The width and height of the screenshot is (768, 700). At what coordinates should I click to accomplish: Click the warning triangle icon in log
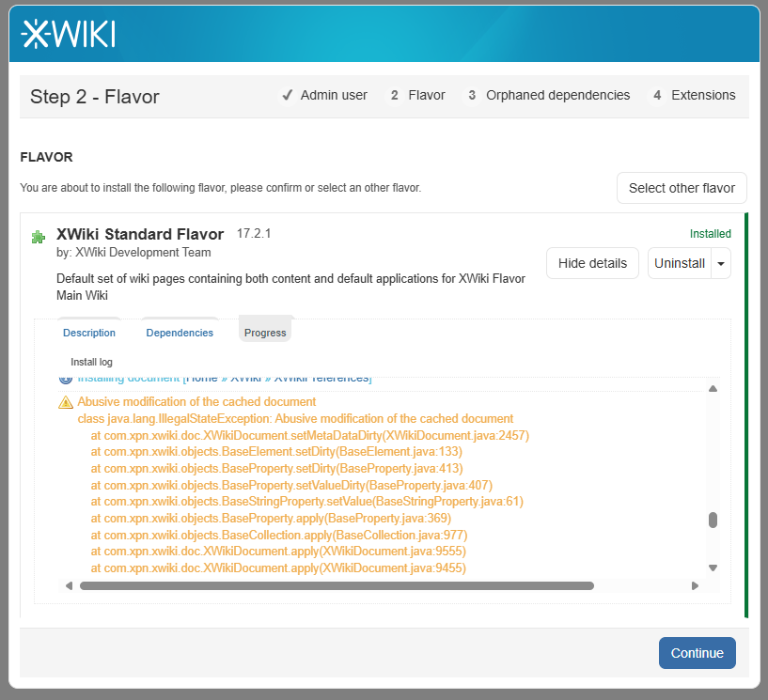click(66, 402)
